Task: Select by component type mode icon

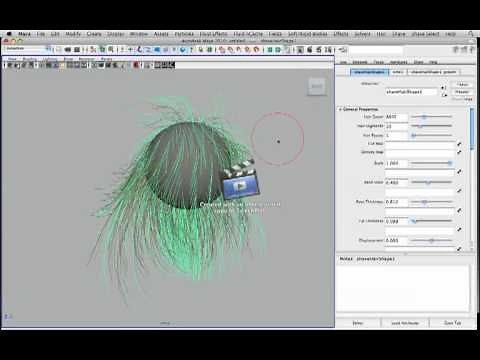Action: pos(111,50)
